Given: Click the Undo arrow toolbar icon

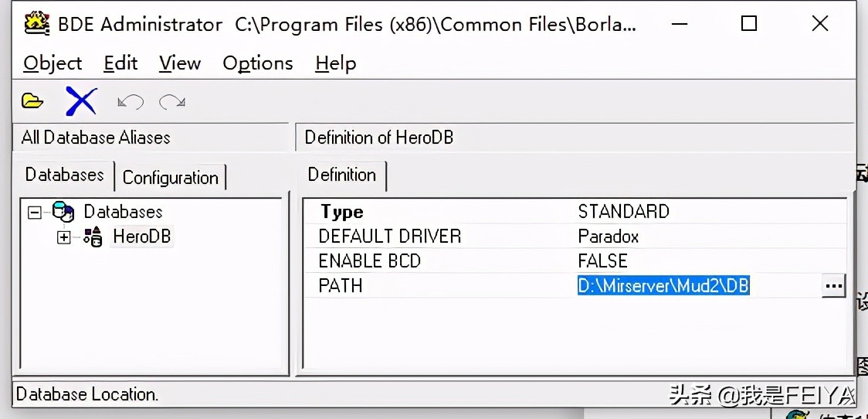Looking at the screenshot, I should [131, 101].
